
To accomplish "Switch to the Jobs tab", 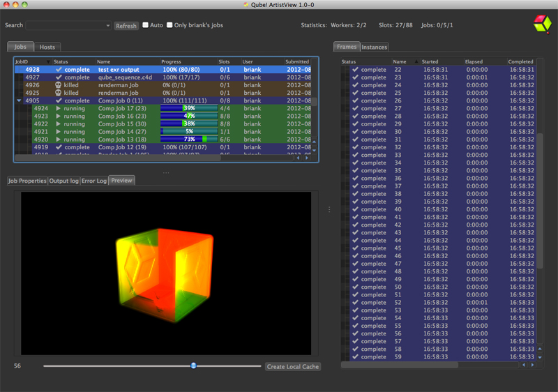I will click(20, 47).
